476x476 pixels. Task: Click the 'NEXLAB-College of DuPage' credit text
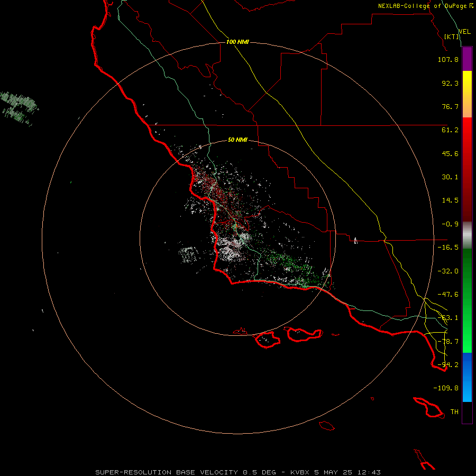(x=422, y=6)
